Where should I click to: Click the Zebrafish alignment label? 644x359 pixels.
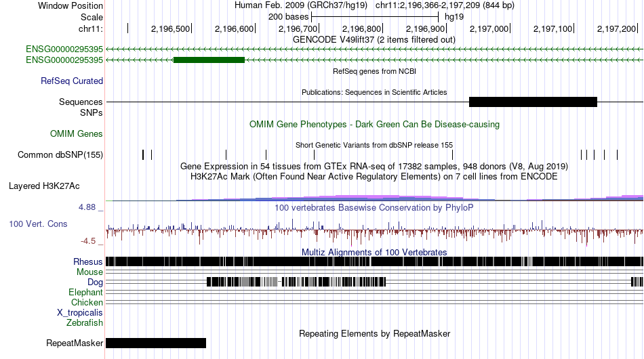coord(85,323)
